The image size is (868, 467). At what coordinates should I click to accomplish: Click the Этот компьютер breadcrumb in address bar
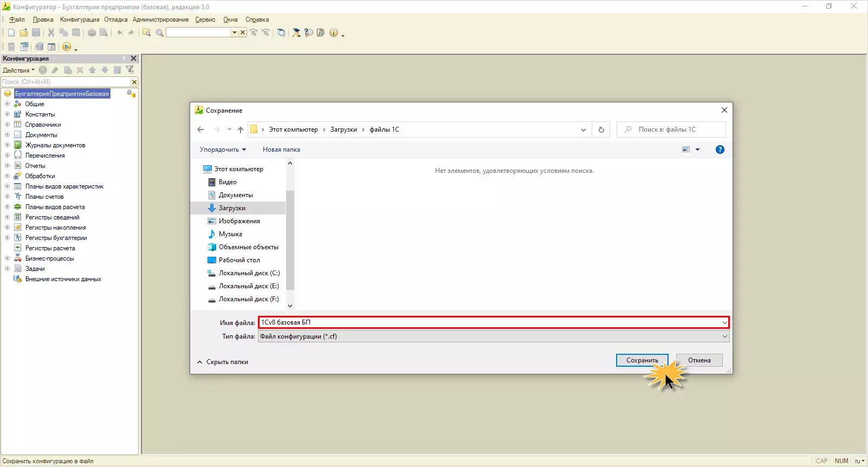(294, 129)
